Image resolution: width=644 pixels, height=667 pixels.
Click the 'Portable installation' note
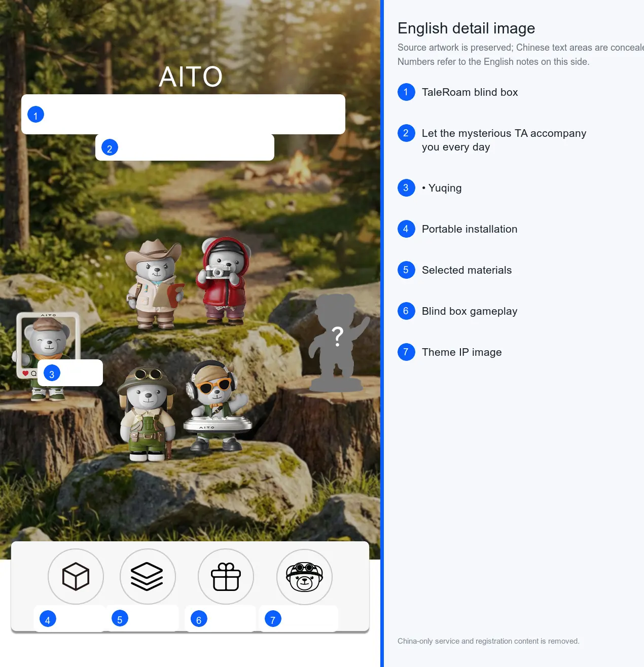point(470,229)
